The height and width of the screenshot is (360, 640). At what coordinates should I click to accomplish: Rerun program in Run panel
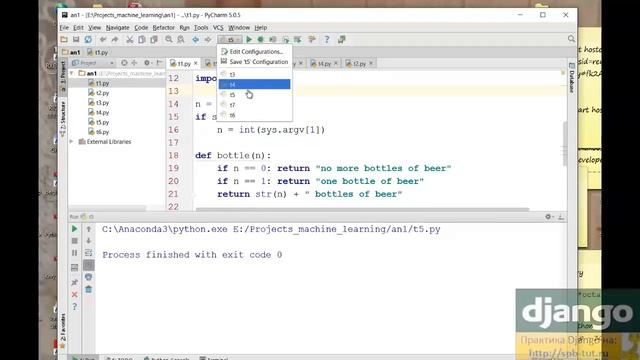click(x=75, y=229)
